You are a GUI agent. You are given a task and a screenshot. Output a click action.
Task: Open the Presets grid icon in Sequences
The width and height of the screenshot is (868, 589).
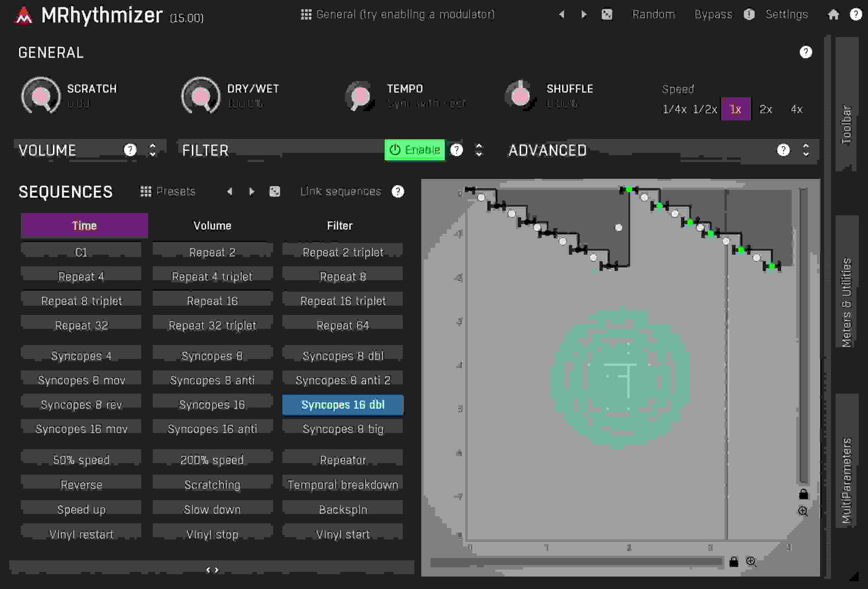point(146,191)
